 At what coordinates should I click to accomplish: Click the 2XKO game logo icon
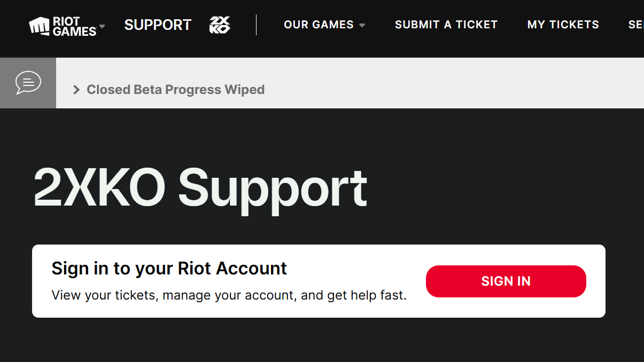click(x=220, y=25)
